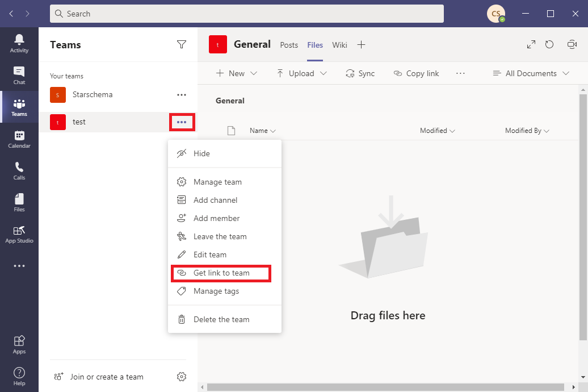The image size is (588, 392).
Task: Choose Hide in context menu
Action: (x=225, y=153)
